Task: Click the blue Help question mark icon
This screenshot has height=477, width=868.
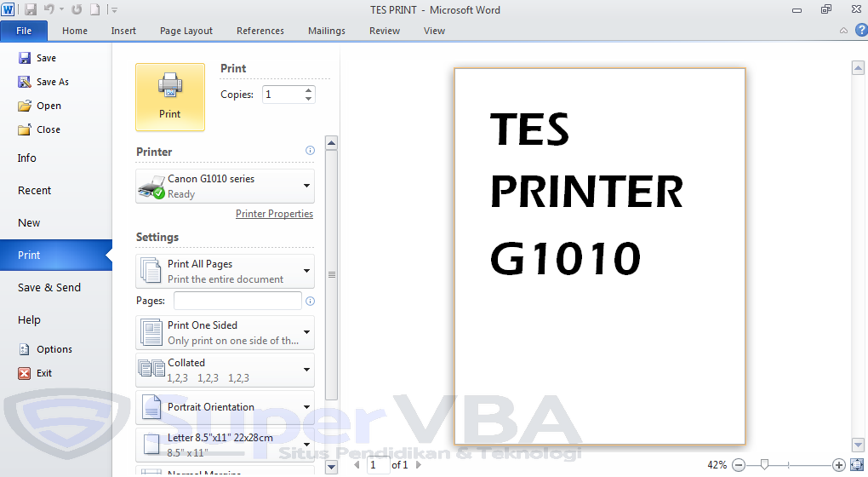Action: pyautogui.click(x=861, y=31)
